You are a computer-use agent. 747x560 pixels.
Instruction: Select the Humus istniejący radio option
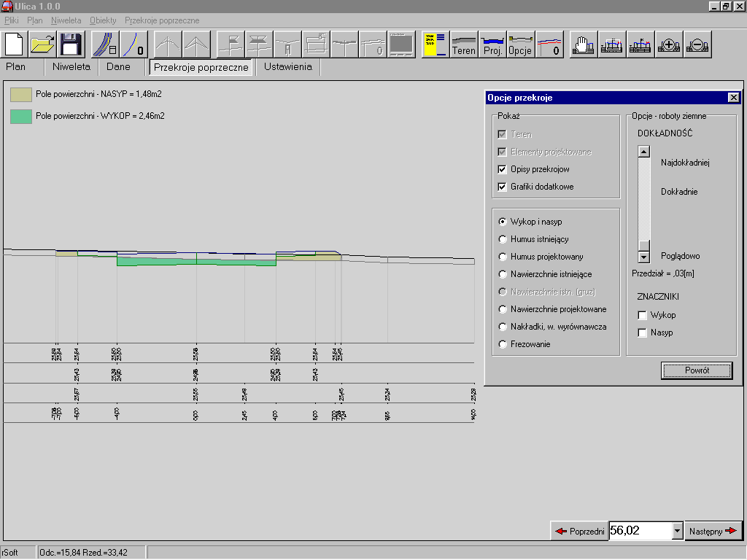click(502, 239)
